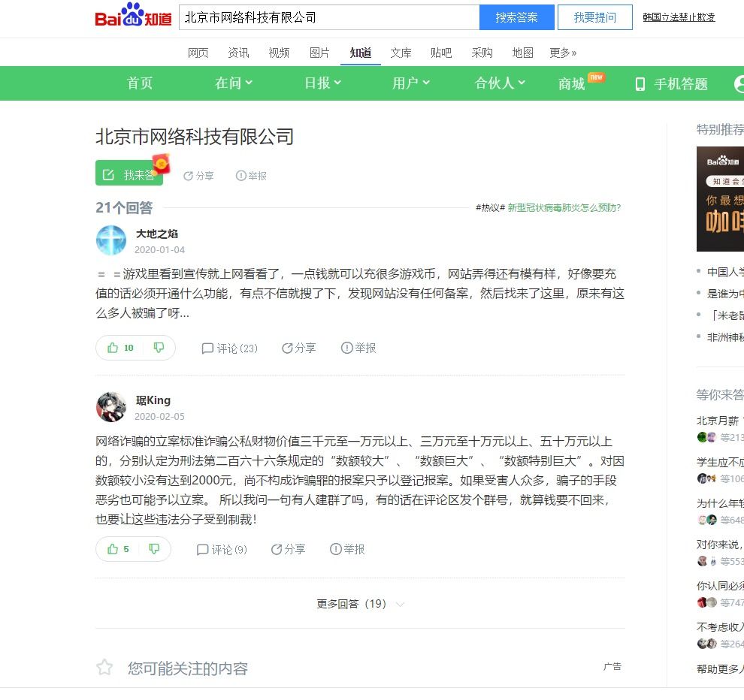Viewport: 744px width, 700px height.
Task: Open sidebar link starting with 中国人
Action: [725, 272]
